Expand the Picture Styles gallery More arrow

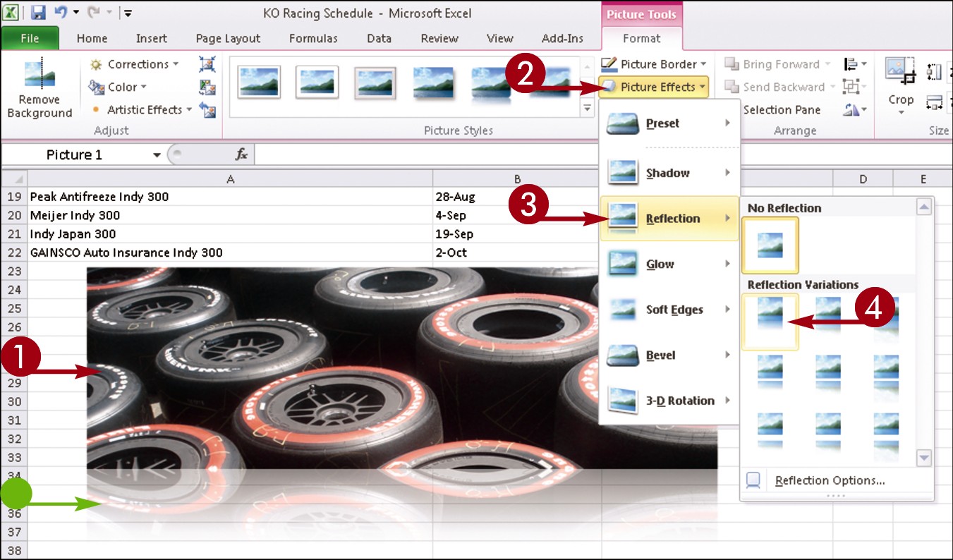pos(587,109)
